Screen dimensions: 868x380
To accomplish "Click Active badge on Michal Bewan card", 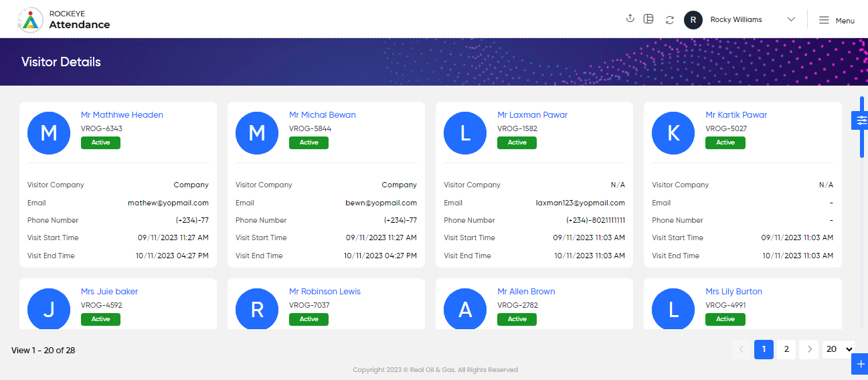I will pos(309,142).
